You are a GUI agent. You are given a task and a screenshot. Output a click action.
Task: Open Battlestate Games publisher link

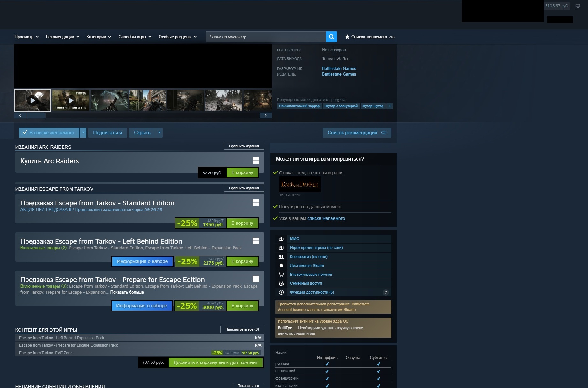pos(339,74)
